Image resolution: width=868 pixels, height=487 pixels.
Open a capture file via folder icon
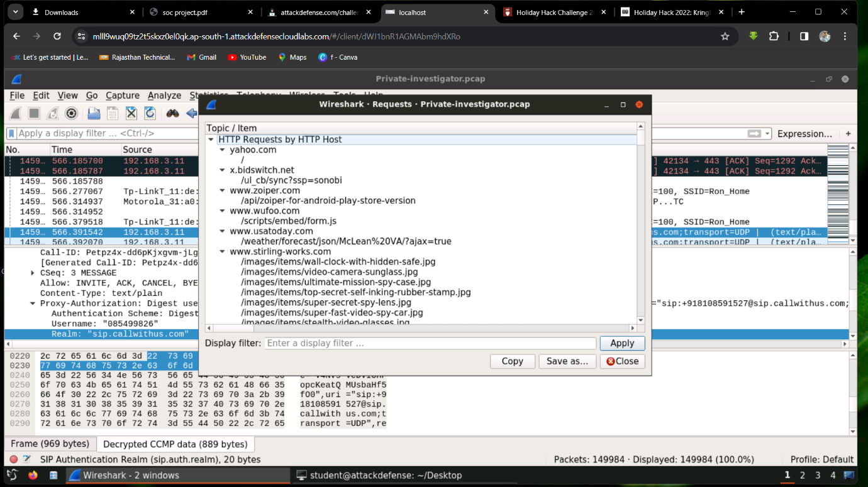[94, 114]
